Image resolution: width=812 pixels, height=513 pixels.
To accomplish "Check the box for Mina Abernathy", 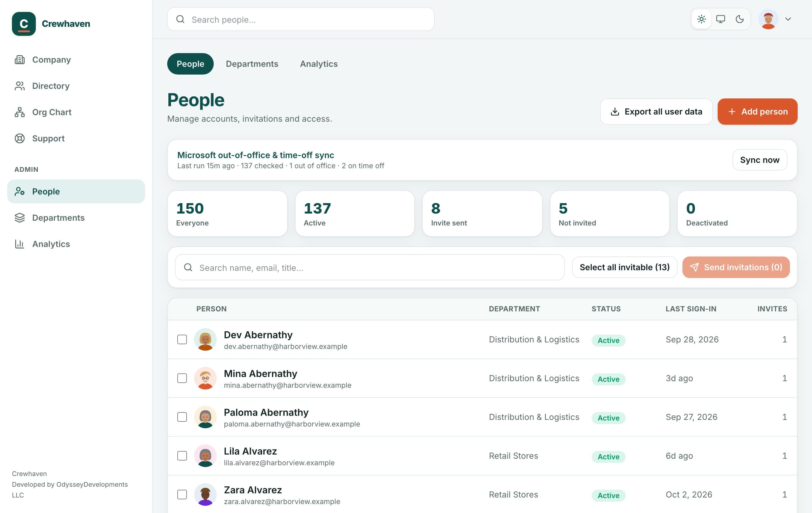I will (x=182, y=378).
